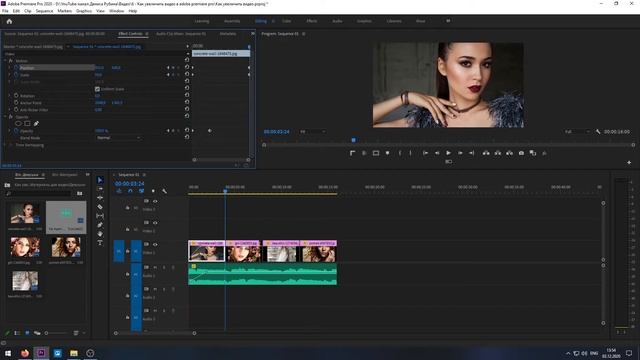This screenshot has width=640, height=360.
Task: Select the Slip tool
Action: tap(100, 216)
